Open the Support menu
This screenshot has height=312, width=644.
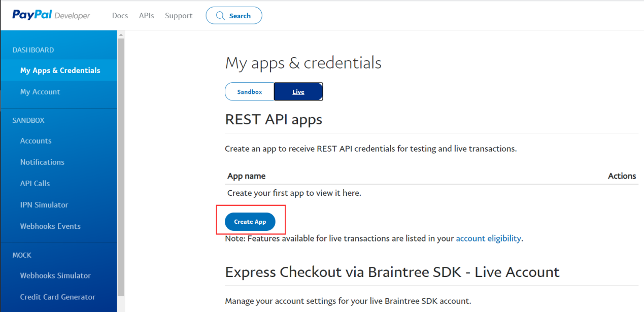click(179, 16)
